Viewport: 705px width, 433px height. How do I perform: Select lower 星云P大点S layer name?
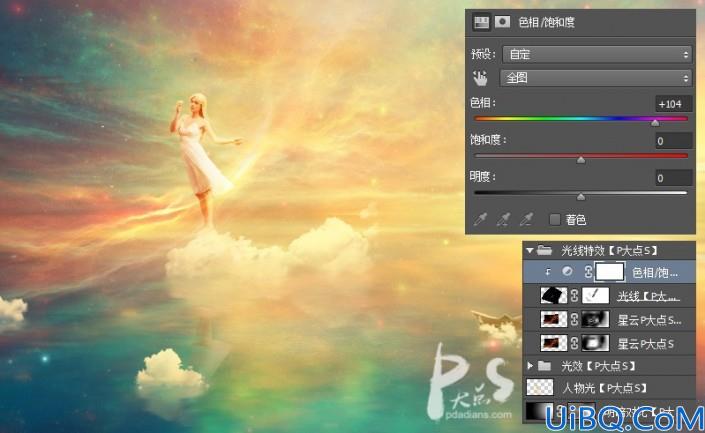(x=645, y=344)
